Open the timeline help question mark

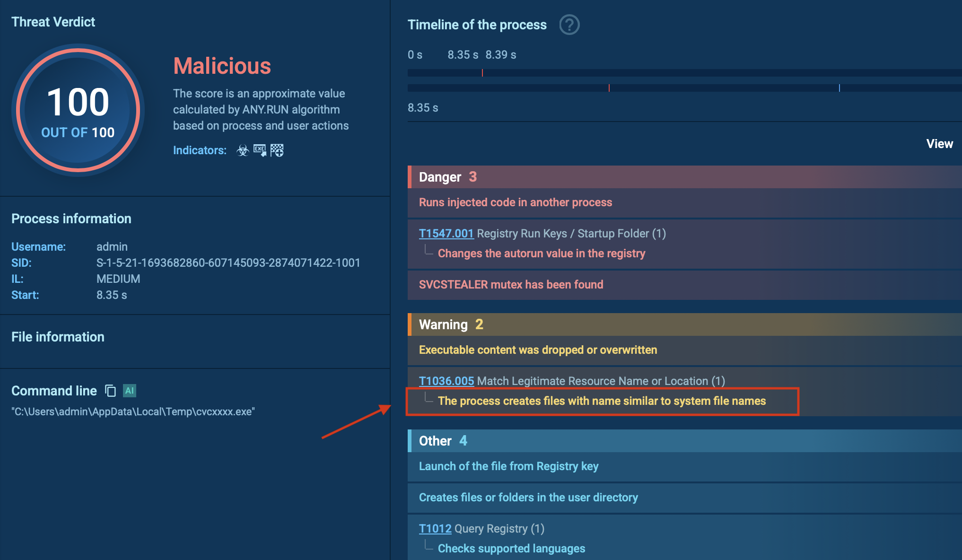(569, 25)
